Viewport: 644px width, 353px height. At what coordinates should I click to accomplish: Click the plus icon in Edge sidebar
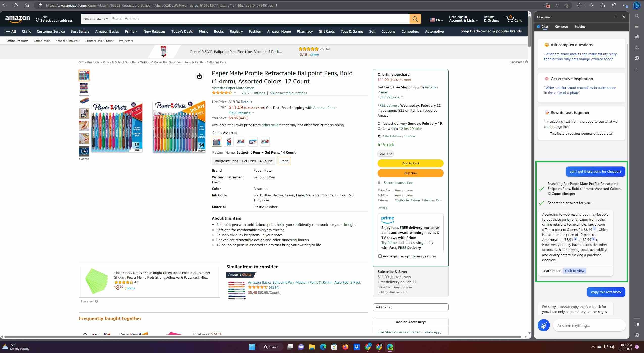pyautogui.click(x=637, y=70)
